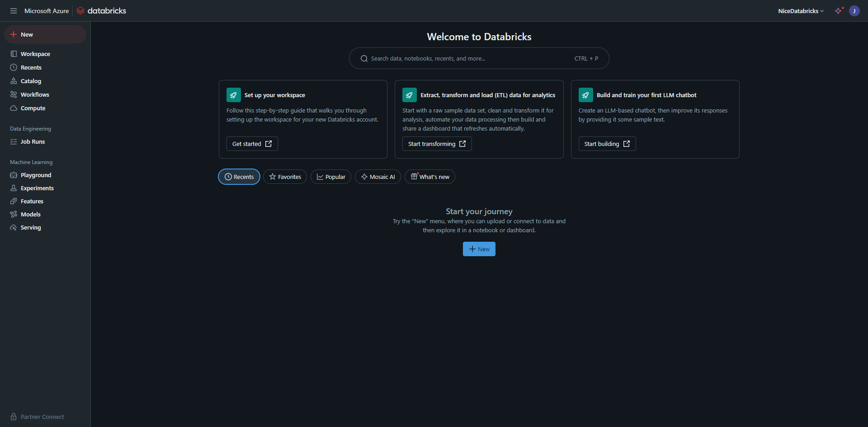Image resolution: width=868 pixels, height=427 pixels.
Task: Click the Serving sidebar icon
Action: pyautogui.click(x=14, y=227)
